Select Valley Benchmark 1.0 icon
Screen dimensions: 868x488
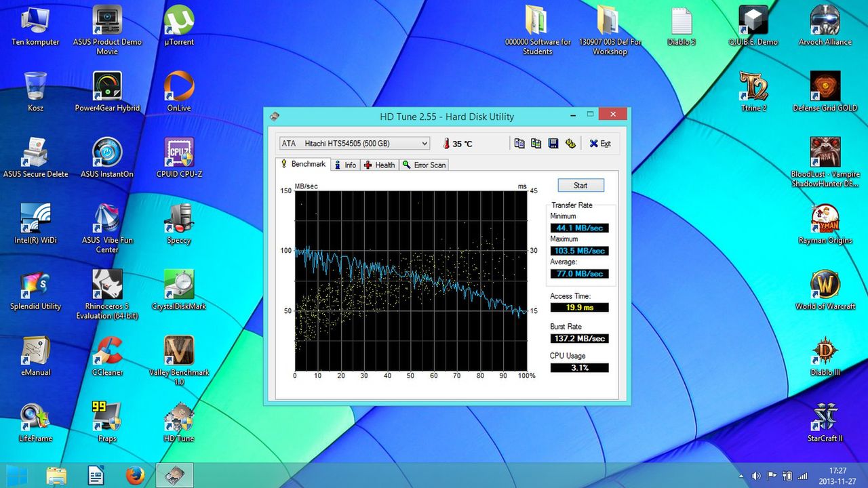pos(179,360)
